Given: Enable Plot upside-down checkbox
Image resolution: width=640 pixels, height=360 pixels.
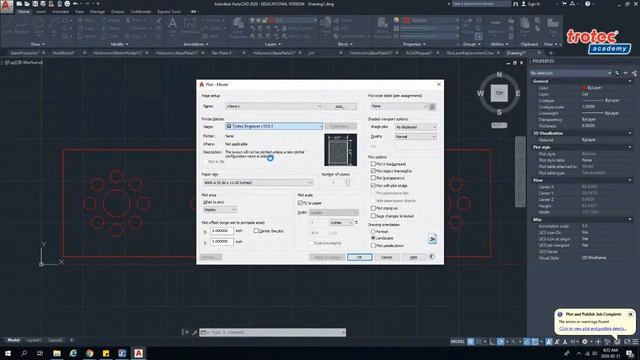Looking at the screenshot, I should pyautogui.click(x=373, y=245).
